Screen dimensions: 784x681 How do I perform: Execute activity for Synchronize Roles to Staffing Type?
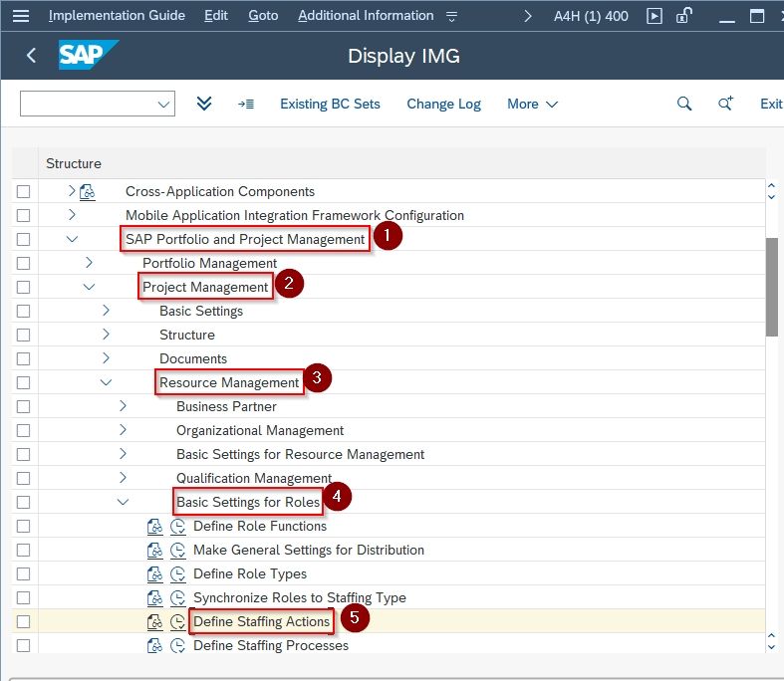tap(177, 598)
